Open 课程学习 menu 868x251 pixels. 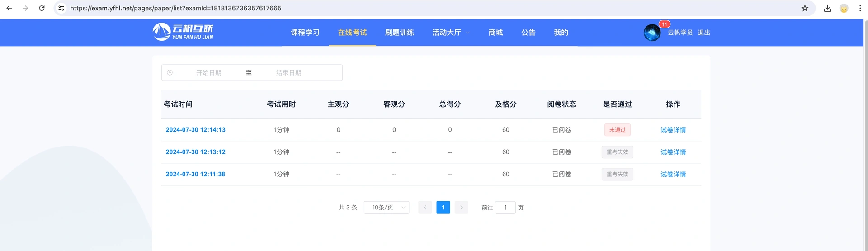coord(305,33)
